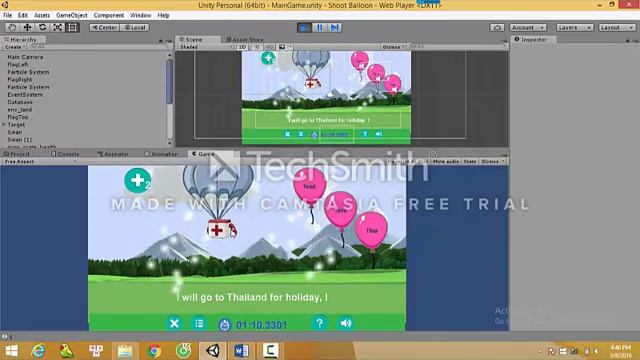Open Google Chrome from taskbar
Screen dimensions: 640x360
pos(155,351)
